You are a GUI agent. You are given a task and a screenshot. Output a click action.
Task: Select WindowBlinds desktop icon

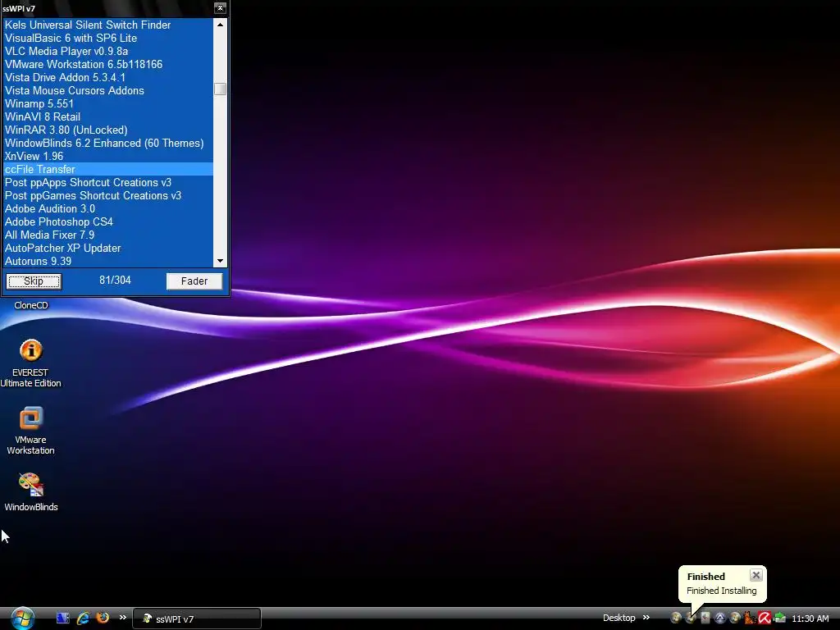tap(30, 492)
